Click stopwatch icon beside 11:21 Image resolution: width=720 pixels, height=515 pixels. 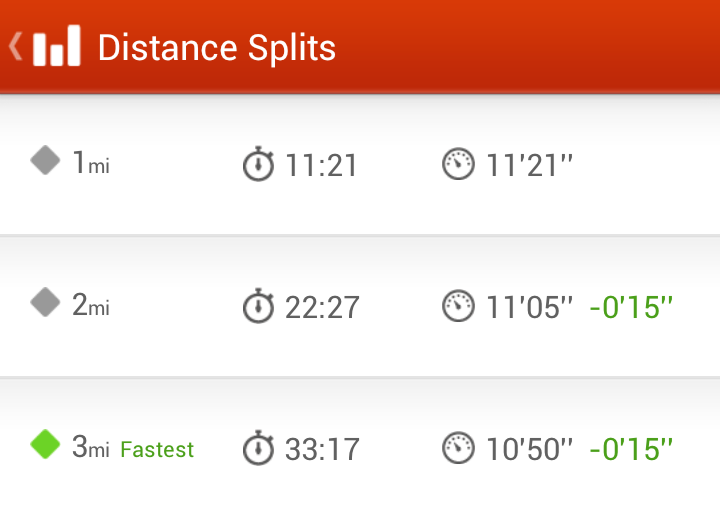coord(258,163)
